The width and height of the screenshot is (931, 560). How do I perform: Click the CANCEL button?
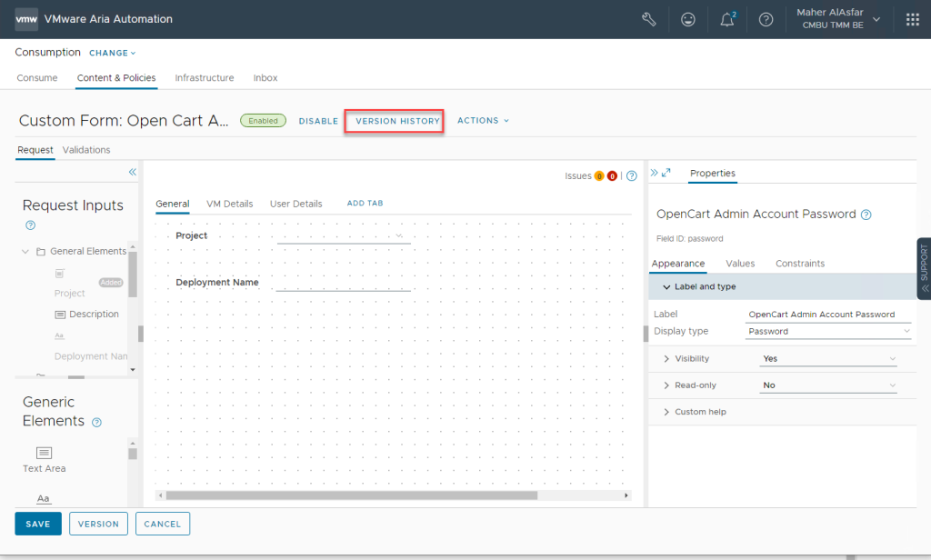click(x=162, y=524)
